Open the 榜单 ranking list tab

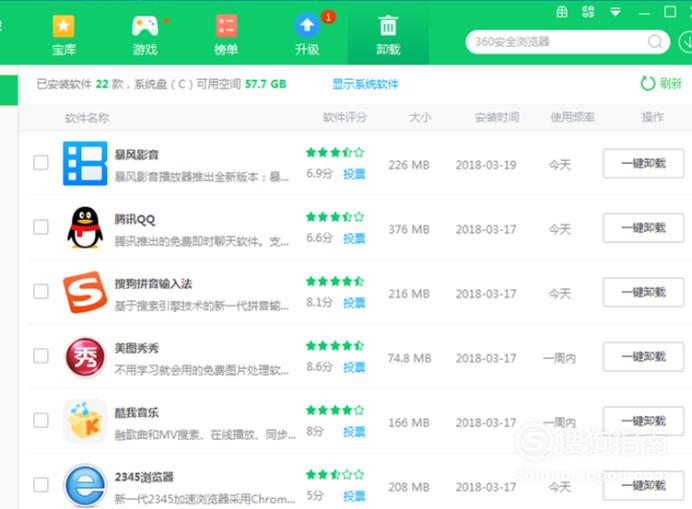tap(226, 35)
